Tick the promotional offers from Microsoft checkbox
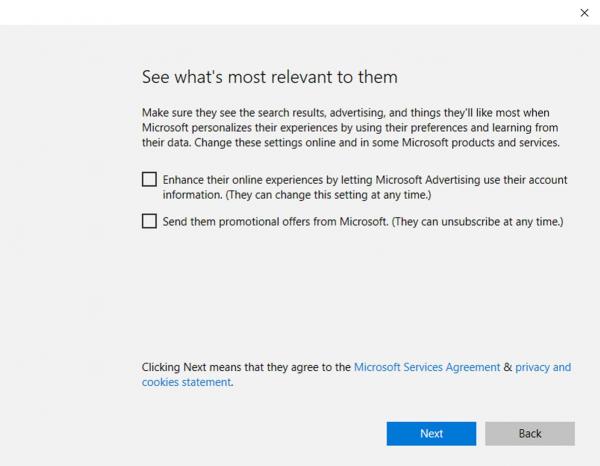The width and height of the screenshot is (600, 466). coord(149,221)
